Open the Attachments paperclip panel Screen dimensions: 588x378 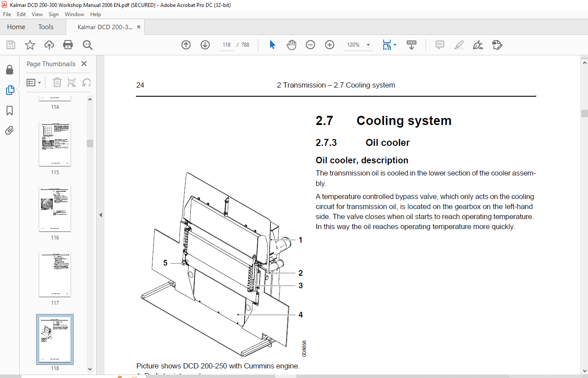(10, 130)
